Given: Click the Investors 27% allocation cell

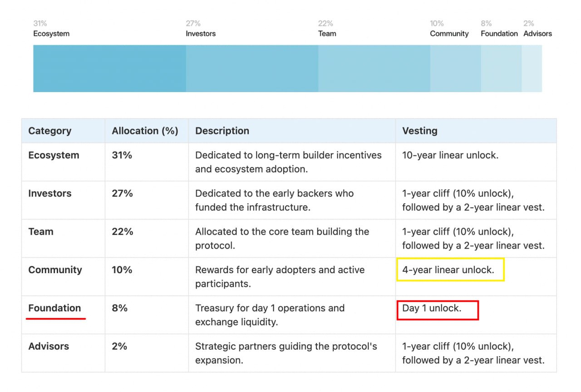Looking at the screenshot, I should (122, 193).
